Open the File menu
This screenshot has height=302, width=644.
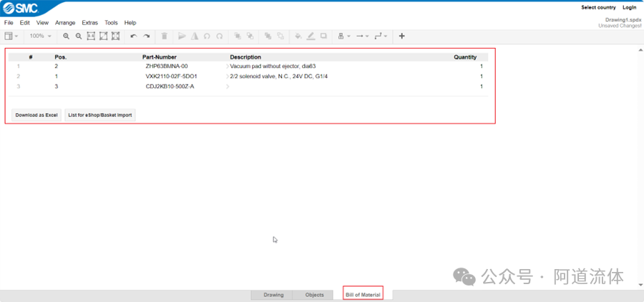pos(9,23)
